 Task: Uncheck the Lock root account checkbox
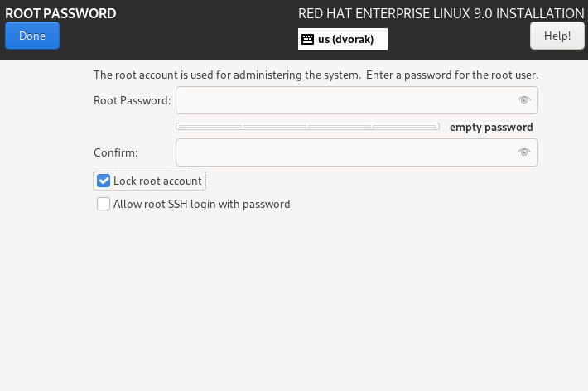click(x=104, y=181)
